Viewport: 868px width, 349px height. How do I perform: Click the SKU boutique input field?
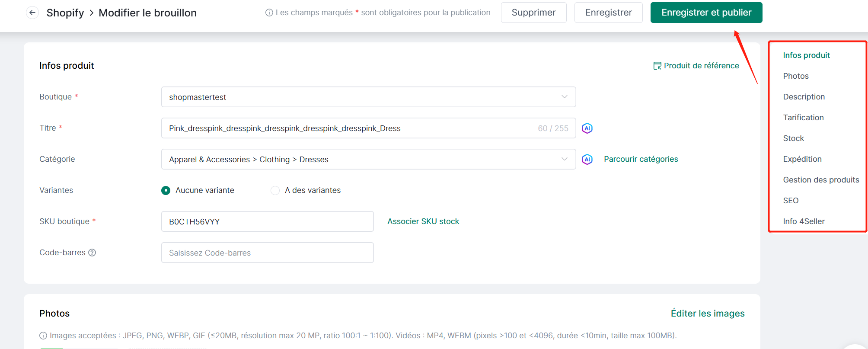pos(267,221)
